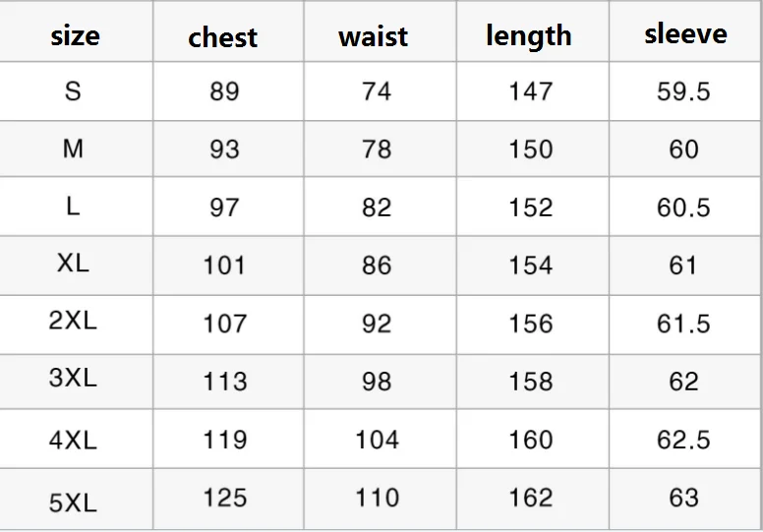Click the 'waist' column header

[373, 37]
